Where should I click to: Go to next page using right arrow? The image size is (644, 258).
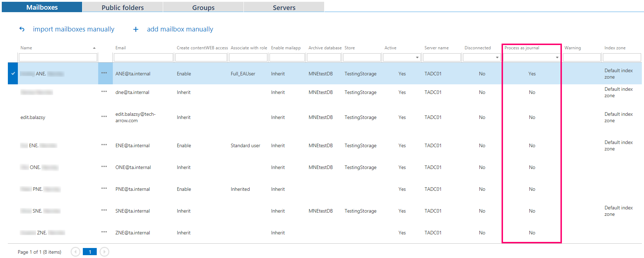tap(104, 252)
